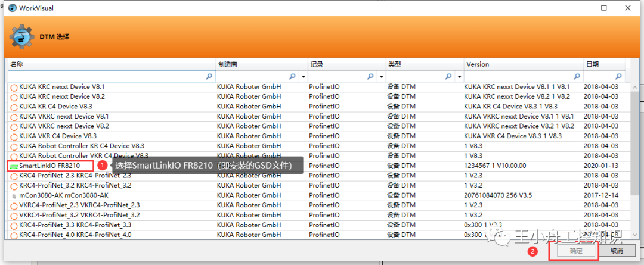644x265 pixels.
Task: Sort by the 日期 column header
Action: [x=604, y=64]
